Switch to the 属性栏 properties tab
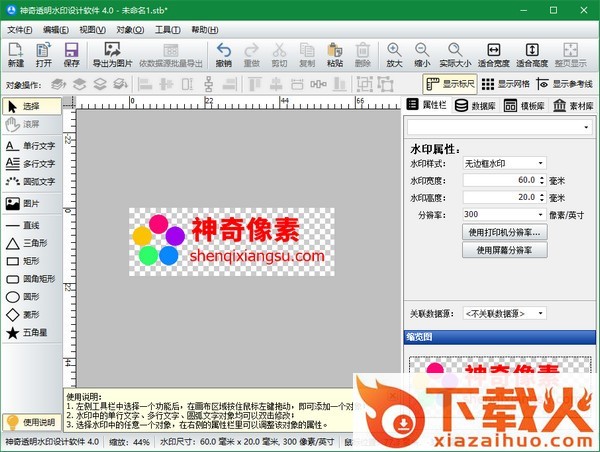Image resolution: width=600 pixels, height=452 pixels. click(427, 105)
